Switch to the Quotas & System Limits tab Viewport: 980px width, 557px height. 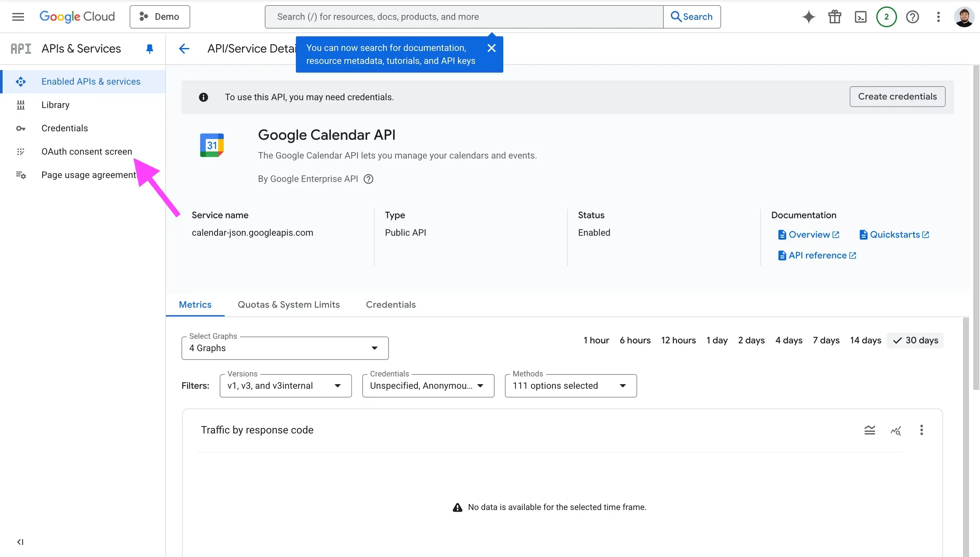click(x=289, y=304)
